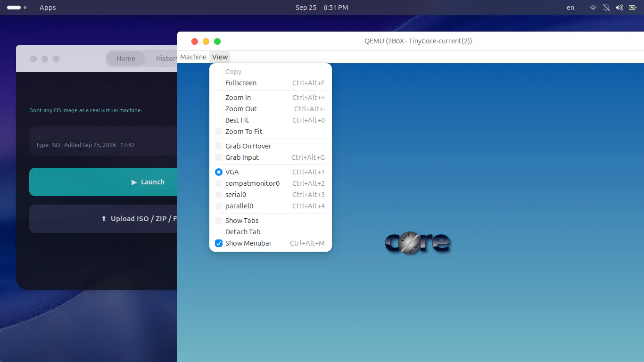The width and height of the screenshot is (644, 362).
Task: Click the QEMU window title text
Action: (x=418, y=41)
